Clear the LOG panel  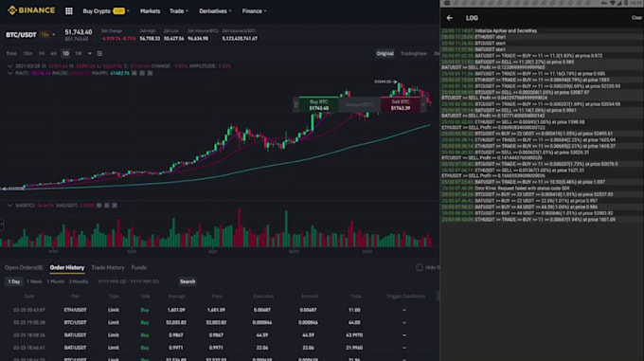pyautogui.click(x=636, y=18)
